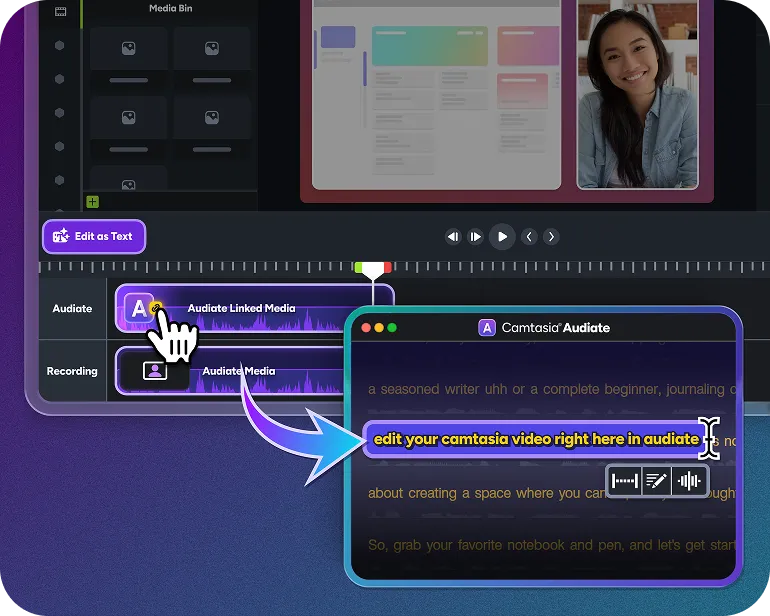Jump to the next marker with the right chevron

pos(551,237)
